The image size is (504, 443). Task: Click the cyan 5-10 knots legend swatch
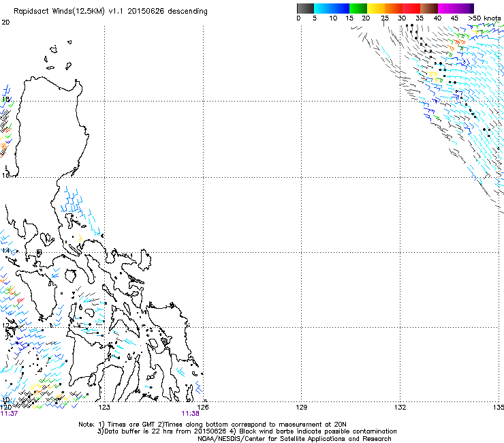point(323,8)
